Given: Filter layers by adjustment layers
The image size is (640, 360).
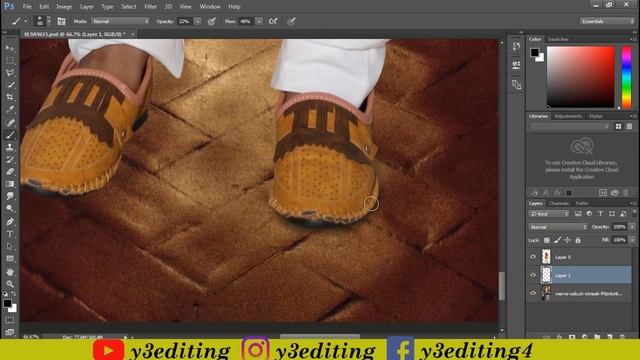Looking at the screenshot, I should [589, 213].
